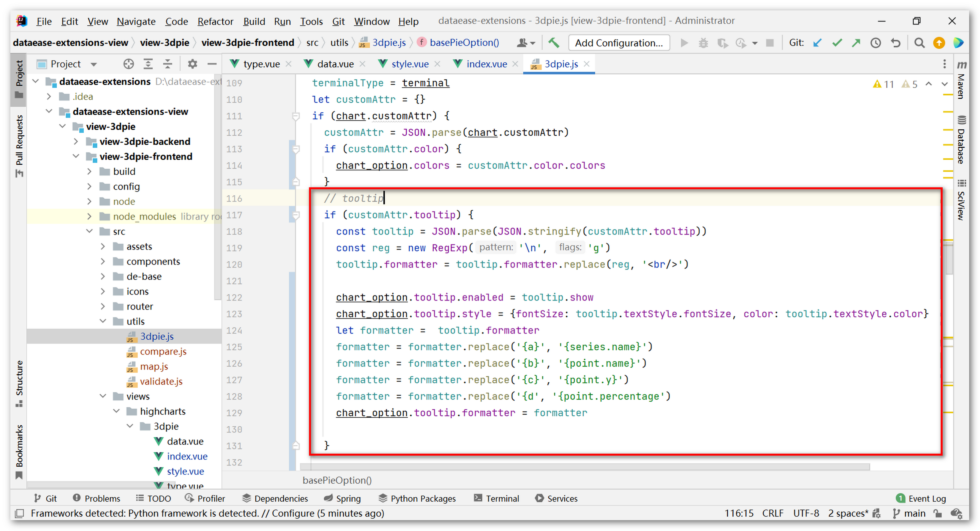Click the Build project hammer icon
This screenshot has width=980, height=531.
[x=554, y=43]
